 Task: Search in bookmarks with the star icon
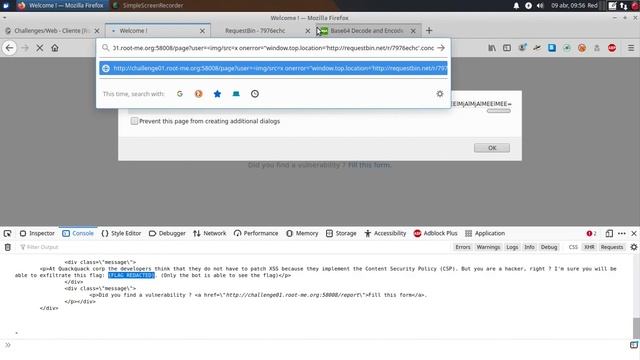pyautogui.click(x=217, y=94)
